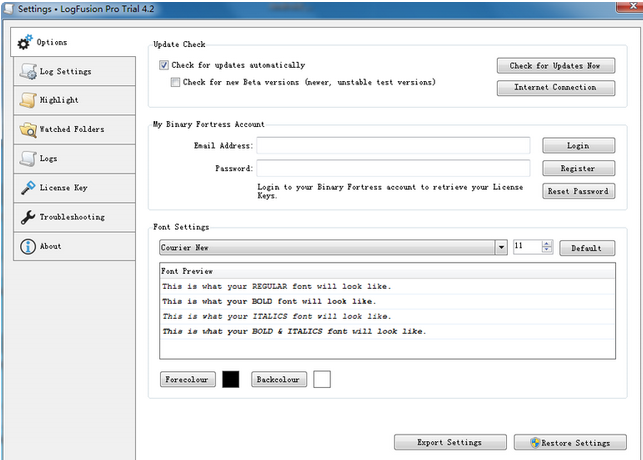Image resolution: width=643 pixels, height=460 pixels.
Task: Click the Logs scroll icon
Action: (x=28, y=159)
